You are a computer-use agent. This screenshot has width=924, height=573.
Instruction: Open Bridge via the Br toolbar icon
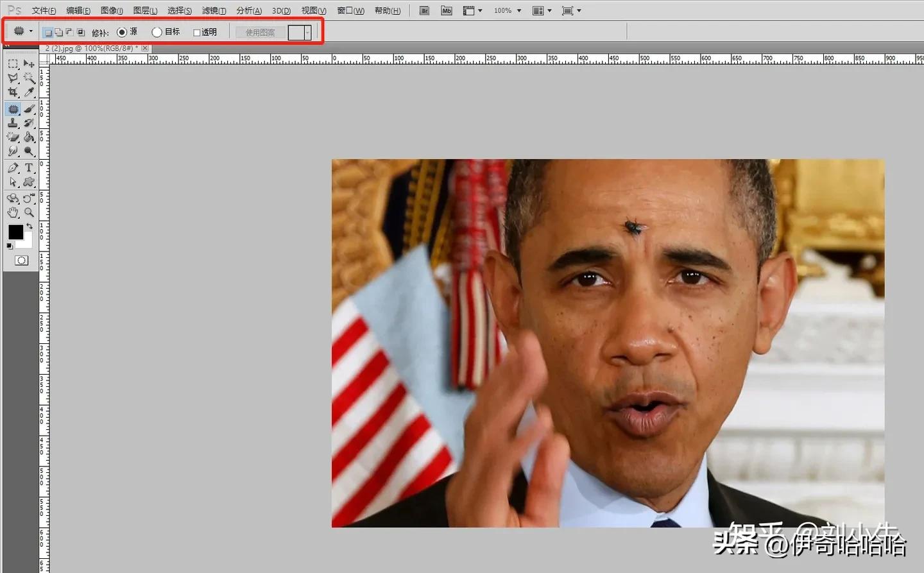point(424,10)
